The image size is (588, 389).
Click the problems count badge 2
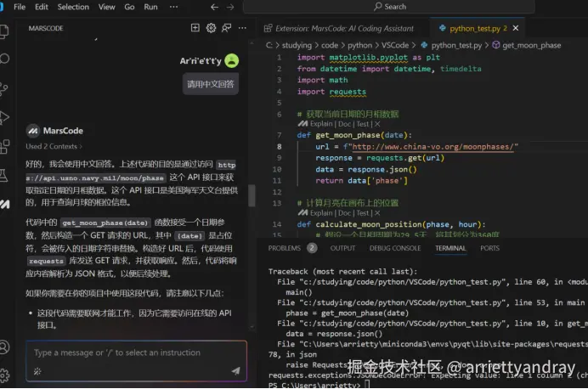click(x=312, y=248)
